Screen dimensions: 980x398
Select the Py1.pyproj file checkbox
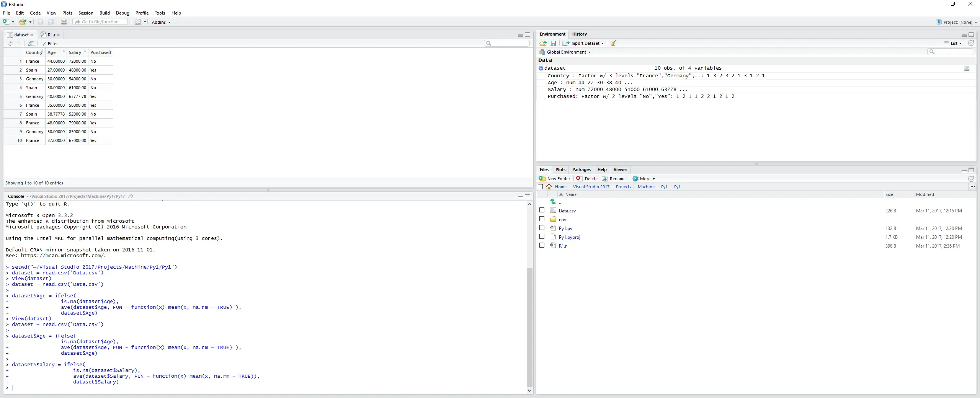tap(542, 237)
